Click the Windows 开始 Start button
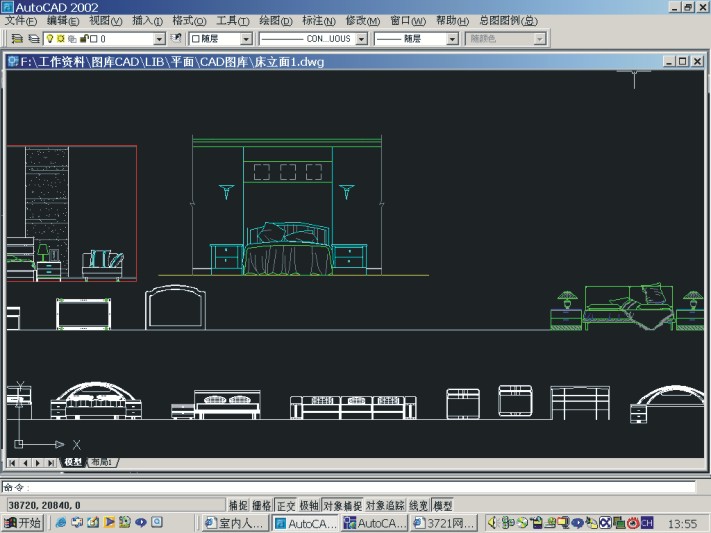 click(x=23, y=523)
